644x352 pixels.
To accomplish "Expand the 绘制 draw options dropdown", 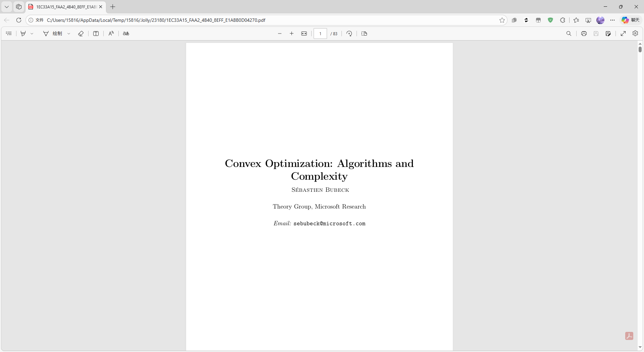I will [69, 34].
